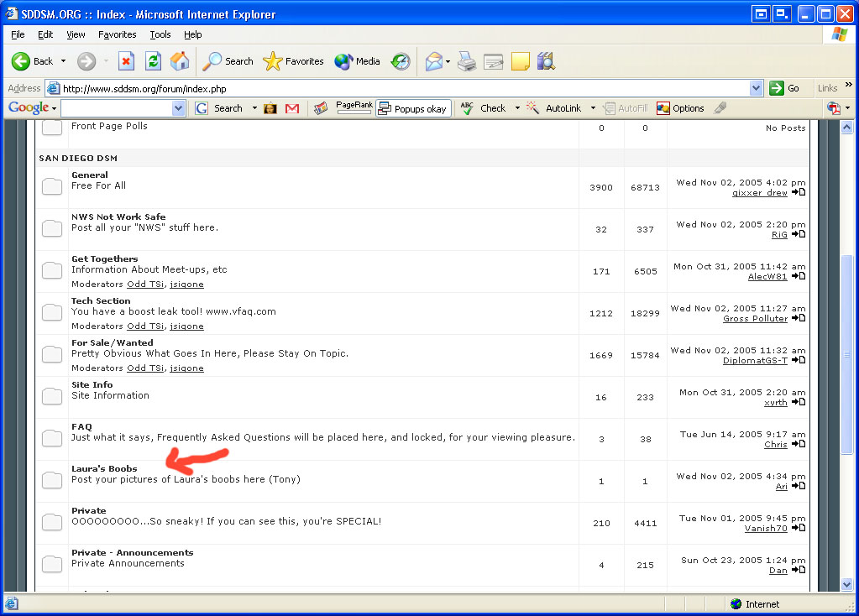Open the Back button history dropdown
859x616 pixels.
click(63, 61)
